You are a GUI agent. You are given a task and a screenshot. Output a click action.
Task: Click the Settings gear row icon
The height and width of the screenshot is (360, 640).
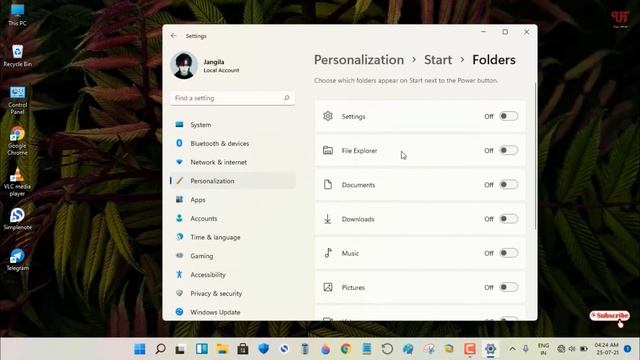tap(328, 116)
